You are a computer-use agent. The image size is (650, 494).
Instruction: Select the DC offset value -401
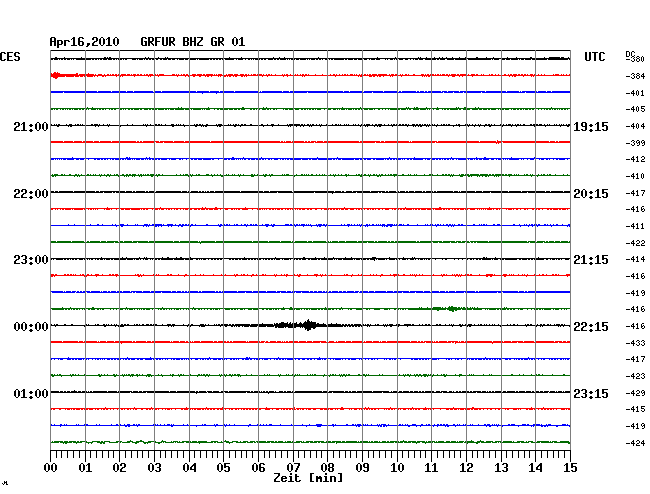tap(635, 93)
